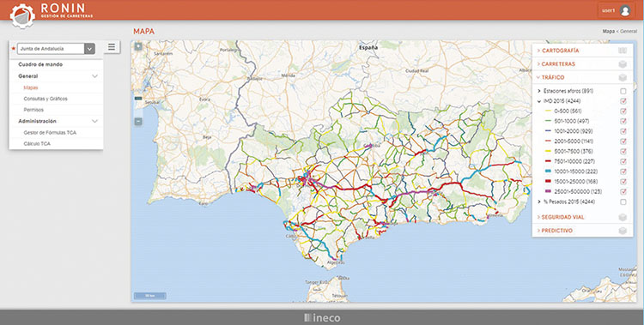Image resolution: width=644 pixels, height=325 pixels.
Task: Enable the Estaciones aforos checkbox
Action: click(x=623, y=91)
